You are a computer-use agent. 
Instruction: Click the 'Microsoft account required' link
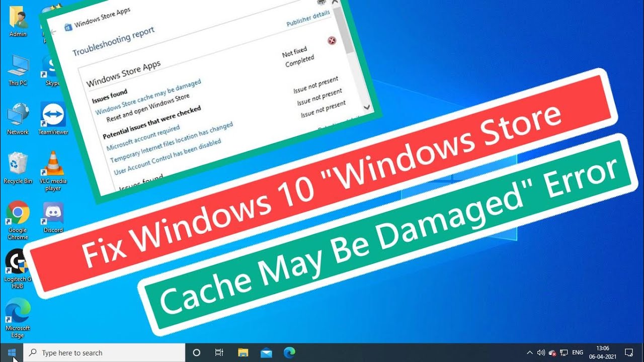tap(143, 138)
